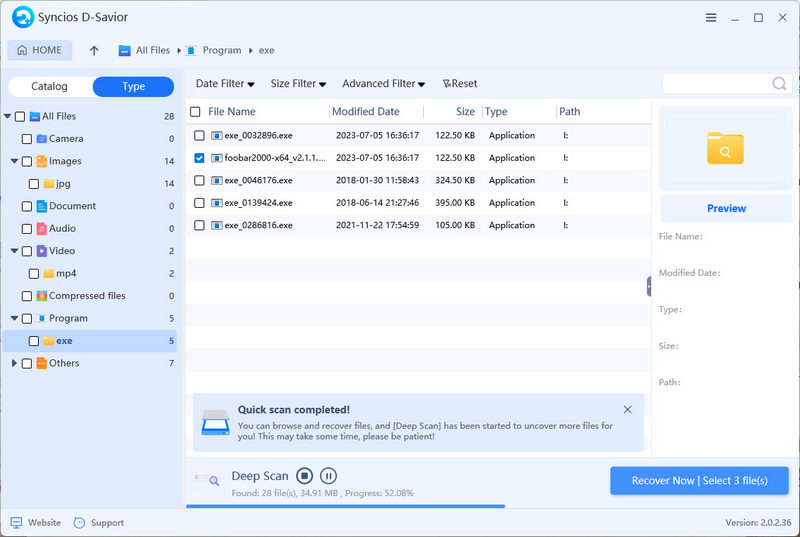Click the Program breadcrumb icon
This screenshot has height=537, width=800.
[x=191, y=50]
